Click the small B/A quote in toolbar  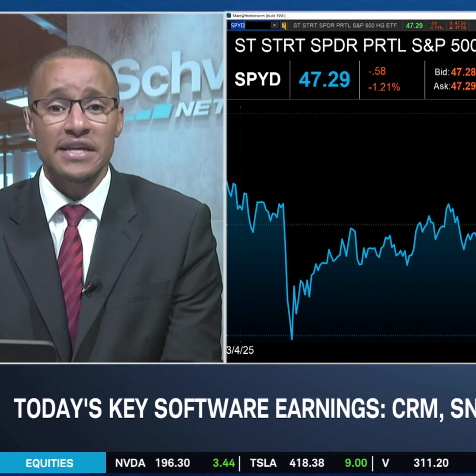pos(458,25)
